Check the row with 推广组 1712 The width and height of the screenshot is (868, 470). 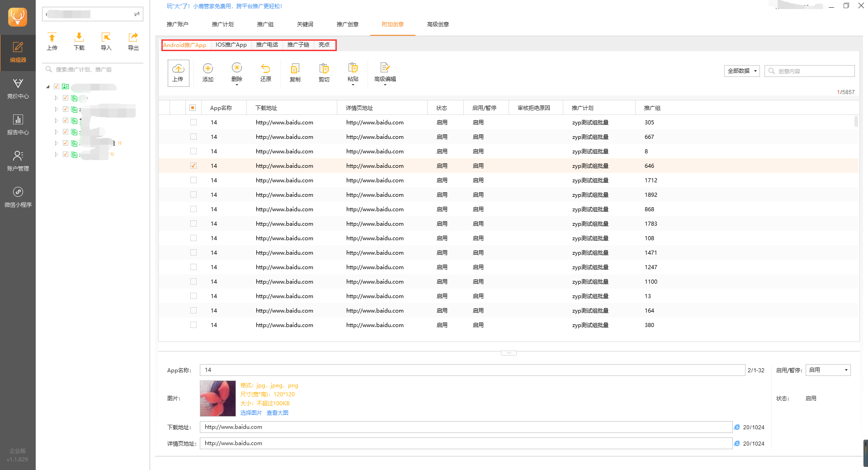click(x=193, y=180)
